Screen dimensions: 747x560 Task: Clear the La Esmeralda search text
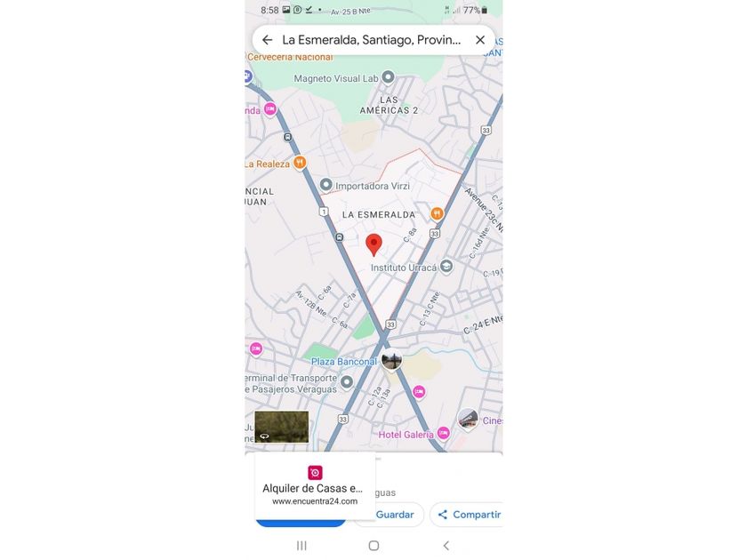pyautogui.click(x=480, y=40)
